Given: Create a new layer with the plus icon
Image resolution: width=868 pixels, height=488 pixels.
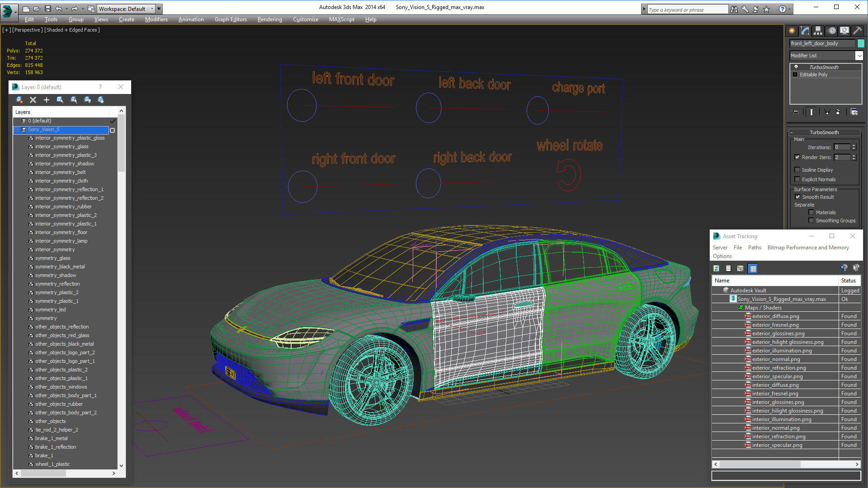Looking at the screenshot, I should [x=47, y=100].
